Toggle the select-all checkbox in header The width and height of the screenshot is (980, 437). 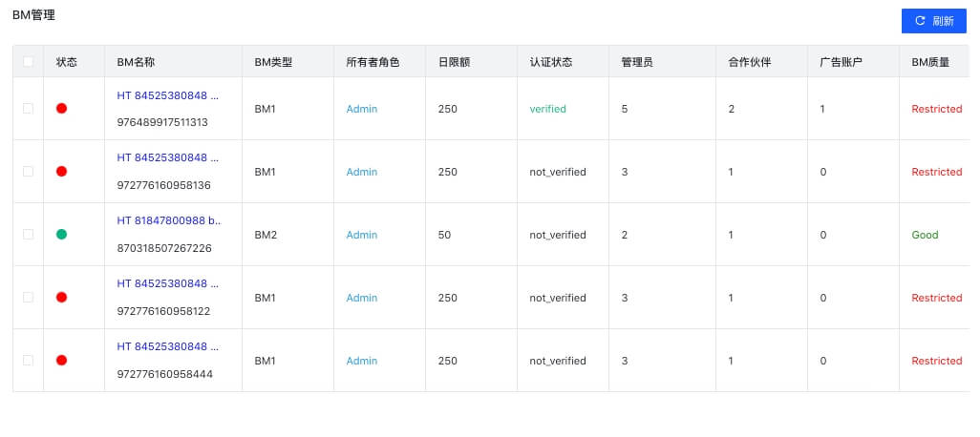(28, 62)
